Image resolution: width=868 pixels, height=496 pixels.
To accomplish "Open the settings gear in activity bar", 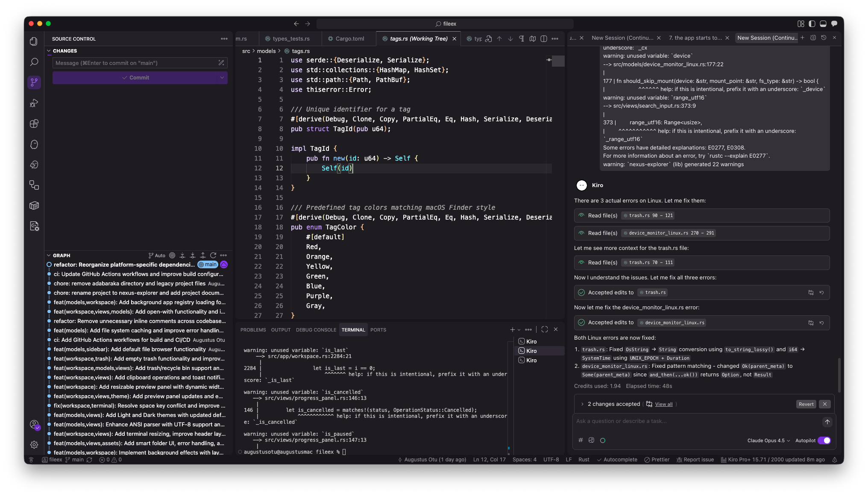I will tap(34, 445).
